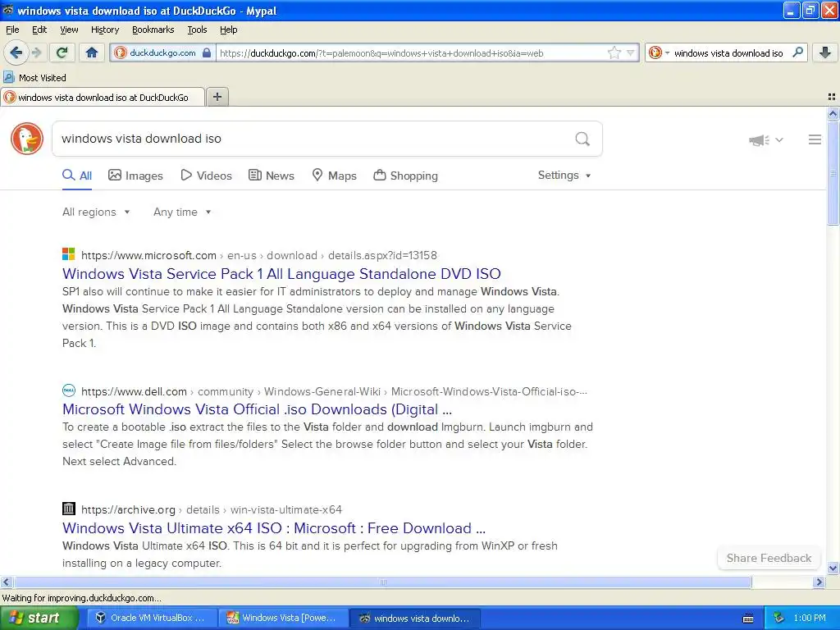Click vertical scrollbar up arrow
Screen dimensions: 840x630
[x=833, y=113]
